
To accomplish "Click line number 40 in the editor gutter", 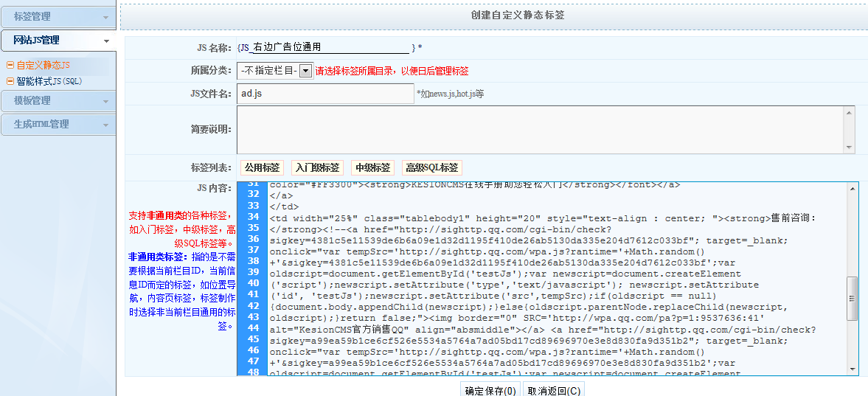I will point(253,283).
